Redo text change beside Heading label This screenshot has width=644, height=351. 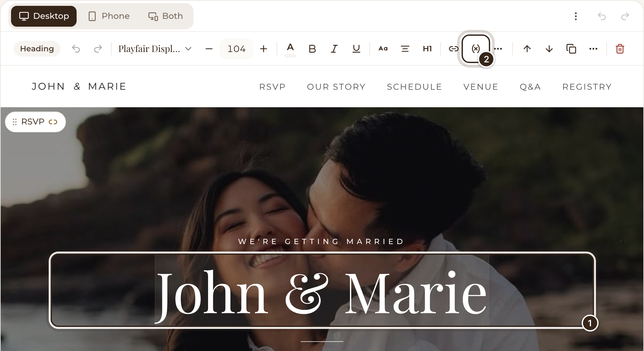[x=98, y=49]
